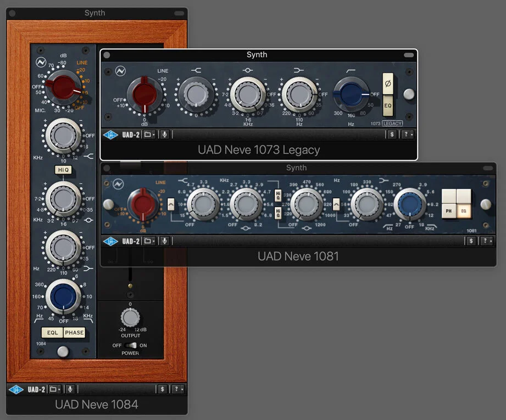Click the UA logo in the 1081 toolbar

[x=110, y=241]
